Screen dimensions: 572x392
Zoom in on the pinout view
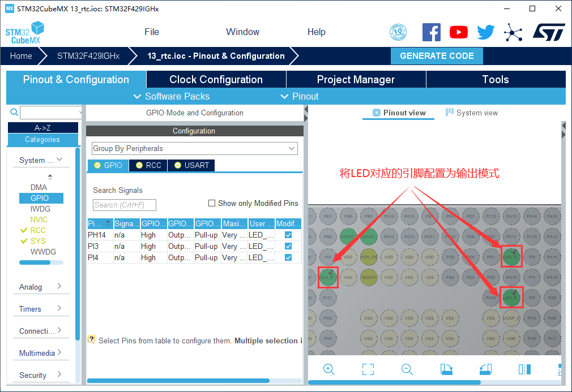328,369
